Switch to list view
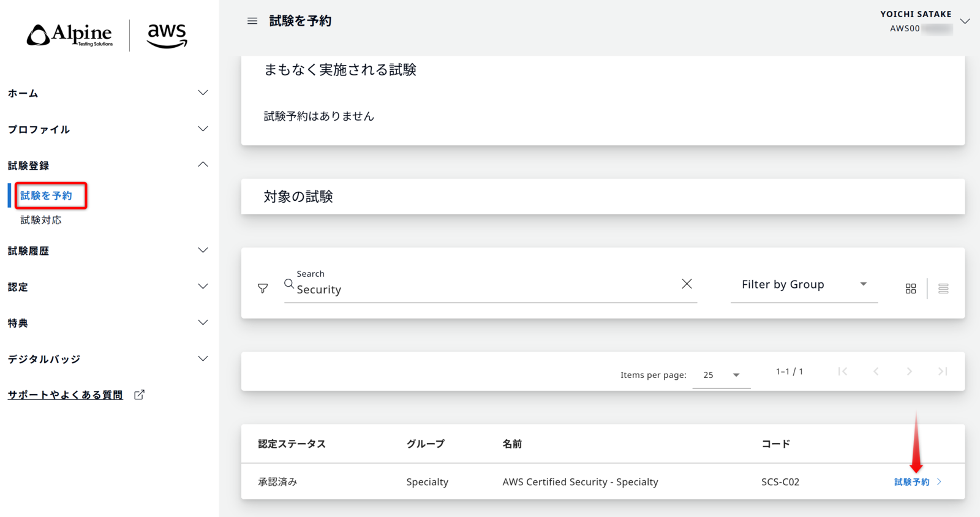The width and height of the screenshot is (980, 517). 943,289
